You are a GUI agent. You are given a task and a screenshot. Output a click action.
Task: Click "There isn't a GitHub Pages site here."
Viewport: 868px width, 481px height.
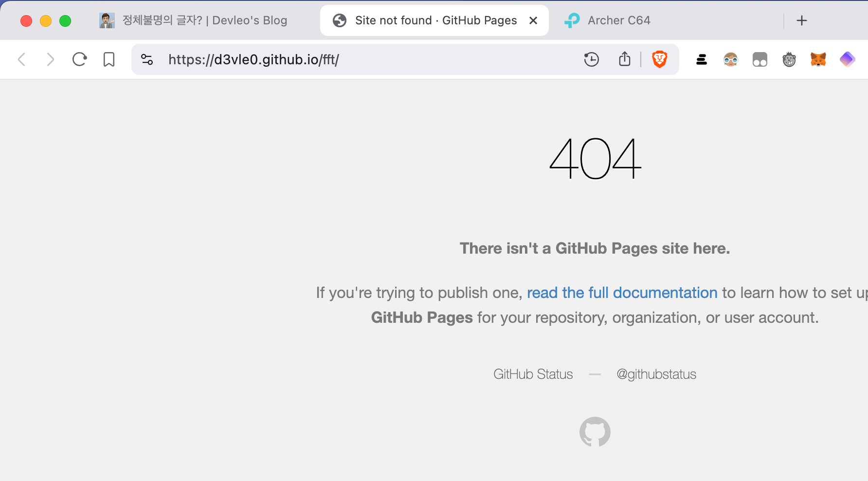(x=595, y=248)
